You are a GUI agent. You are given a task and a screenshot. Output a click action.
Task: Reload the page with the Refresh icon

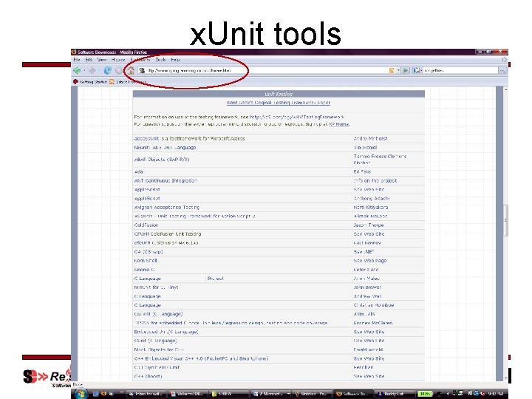(x=108, y=71)
